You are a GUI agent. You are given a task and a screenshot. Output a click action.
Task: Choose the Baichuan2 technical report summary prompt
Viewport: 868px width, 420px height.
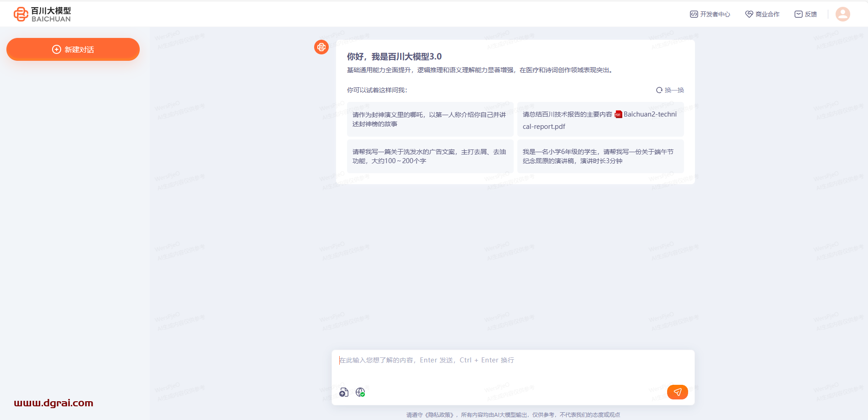(600, 119)
